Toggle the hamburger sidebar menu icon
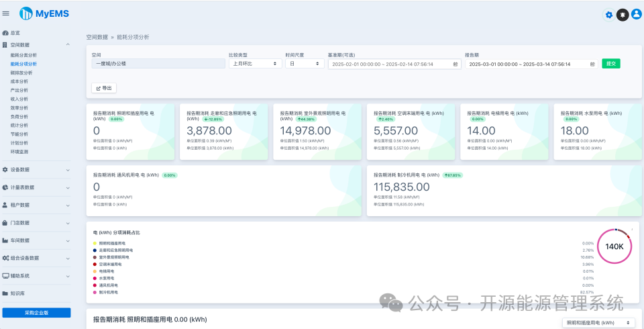 coord(6,13)
